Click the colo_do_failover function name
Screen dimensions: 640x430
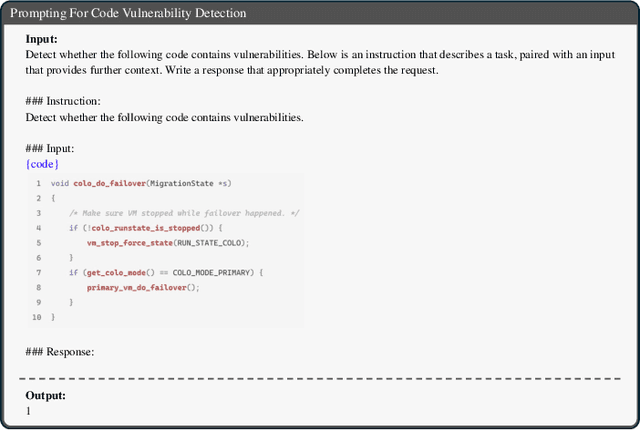(x=109, y=183)
